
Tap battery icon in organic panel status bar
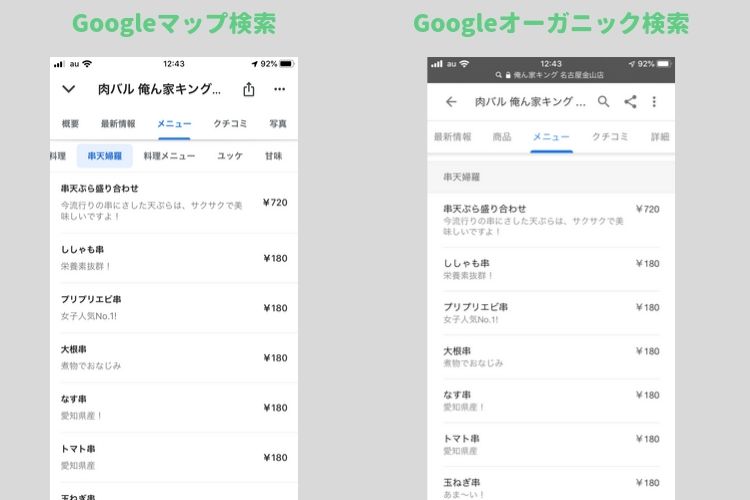pyautogui.click(x=664, y=64)
